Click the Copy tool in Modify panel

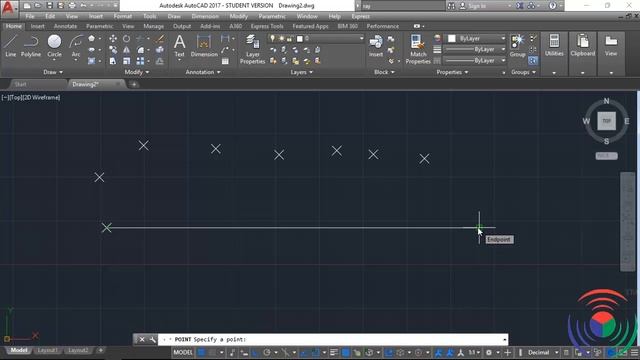113,50
